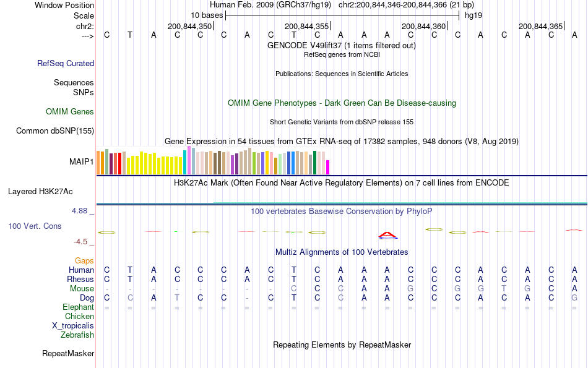The width and height of the screenshot is (588, 368).
Task: Click the G base in the Dog row
Action: [x=574, y=298]
